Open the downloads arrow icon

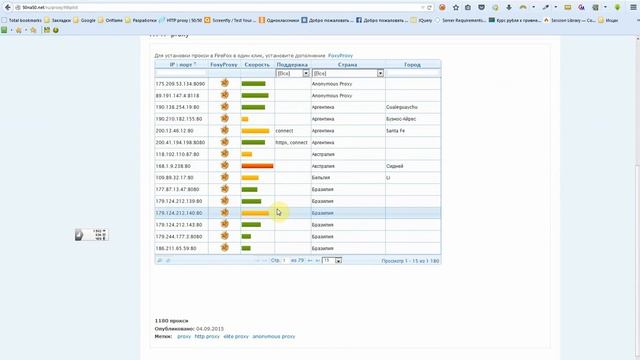[509, 7]
